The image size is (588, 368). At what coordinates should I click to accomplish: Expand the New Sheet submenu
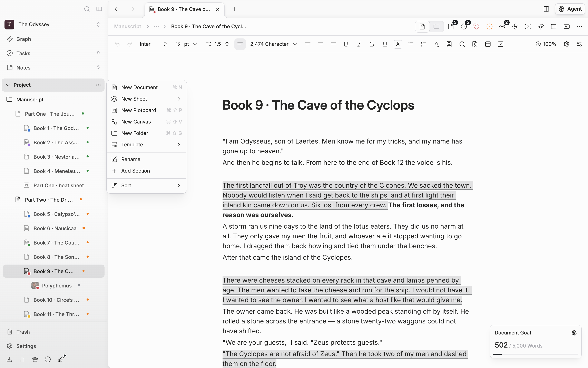(x=147, y=99)
